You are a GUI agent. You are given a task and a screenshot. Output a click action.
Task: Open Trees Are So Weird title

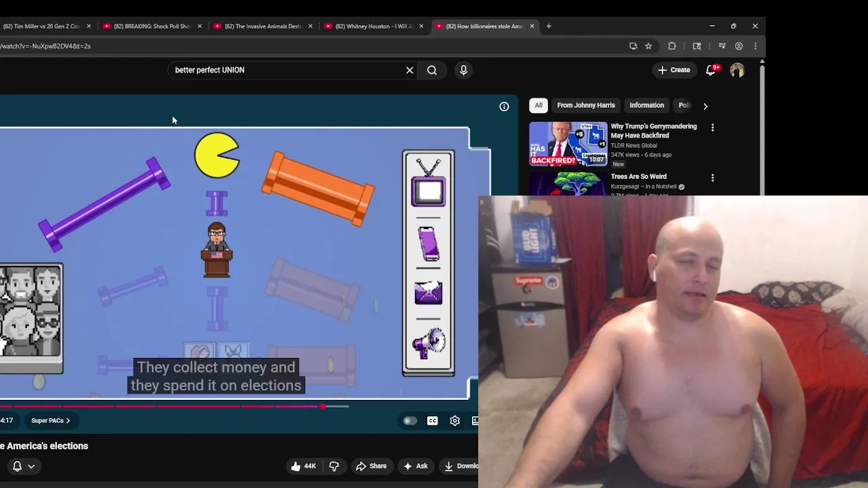coord(638,177)
